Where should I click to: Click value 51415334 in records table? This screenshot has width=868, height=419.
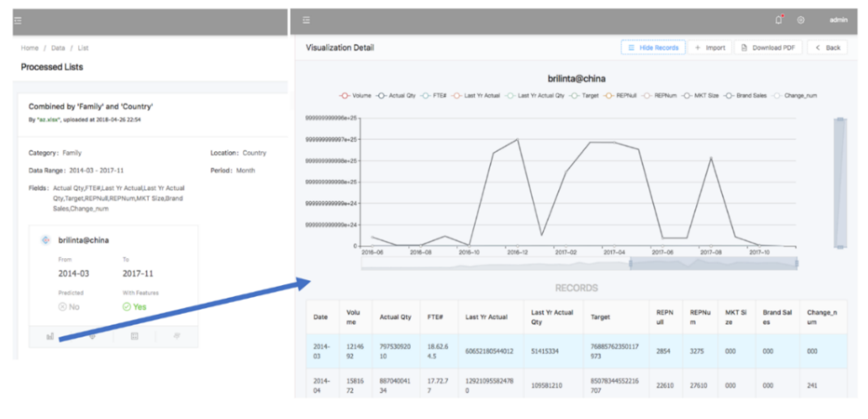click(x=545, y=351)
